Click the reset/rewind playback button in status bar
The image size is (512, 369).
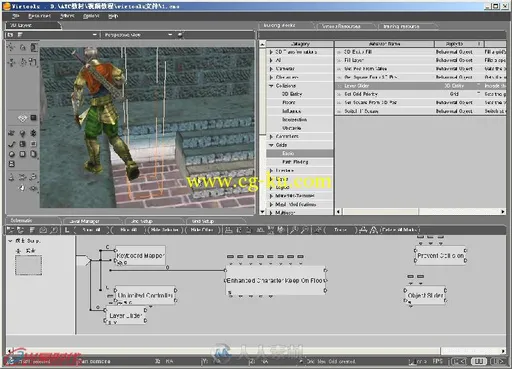click(459, 361)
